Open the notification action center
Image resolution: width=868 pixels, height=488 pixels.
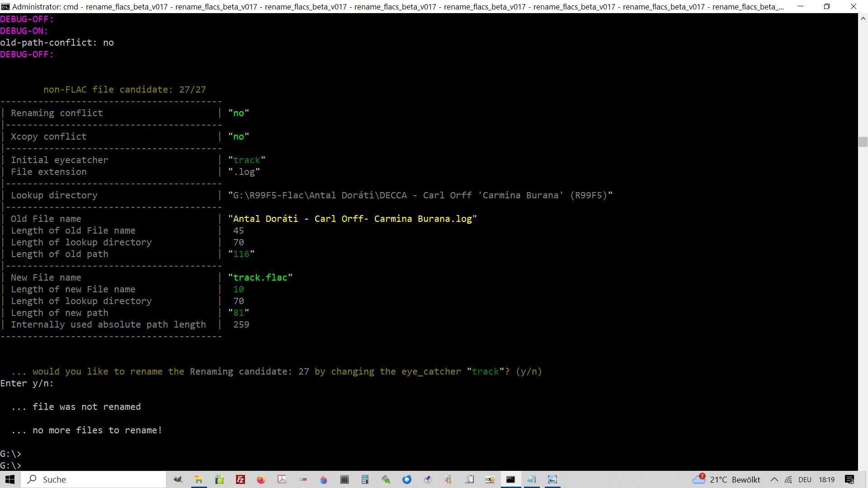849,479
